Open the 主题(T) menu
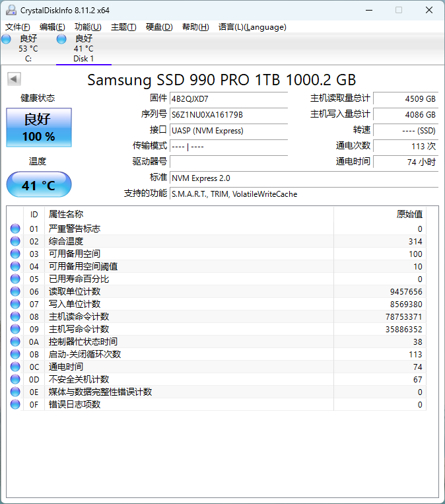Screen dimensions: 445x504 [123, 27]
